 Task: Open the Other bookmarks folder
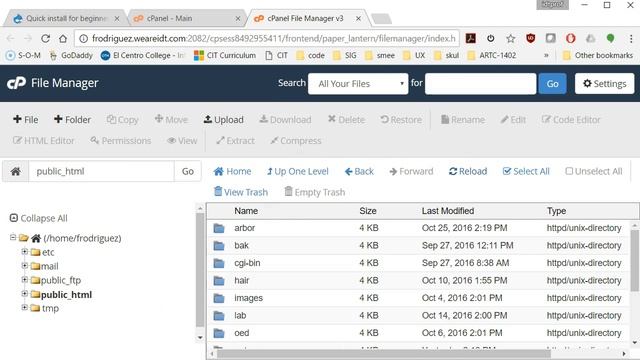[598, 55]
